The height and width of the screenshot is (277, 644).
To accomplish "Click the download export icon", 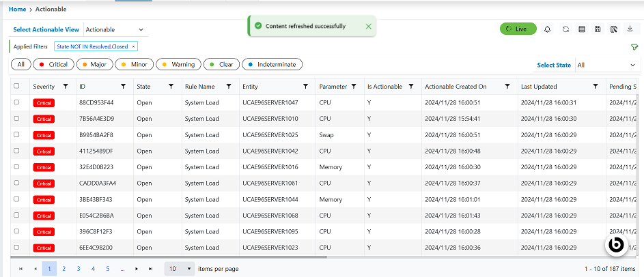I will pyautogui.click(x=630, y=29).
